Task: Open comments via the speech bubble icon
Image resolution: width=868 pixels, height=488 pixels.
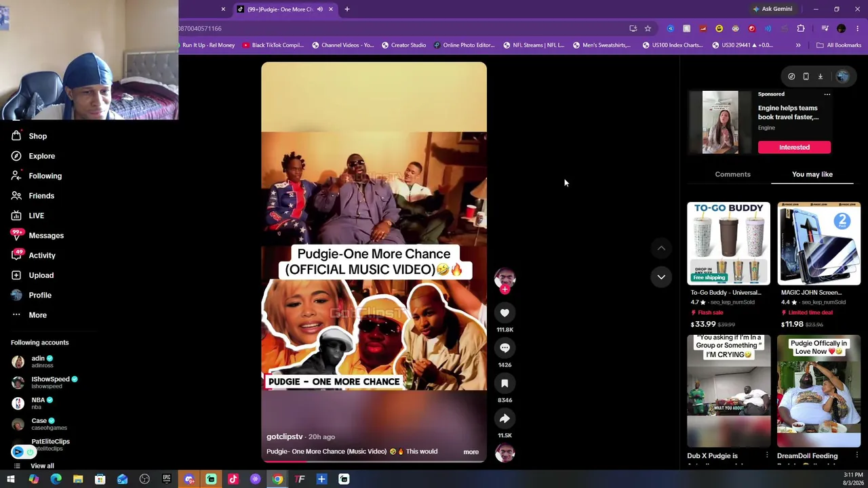Action: point(505,348)
